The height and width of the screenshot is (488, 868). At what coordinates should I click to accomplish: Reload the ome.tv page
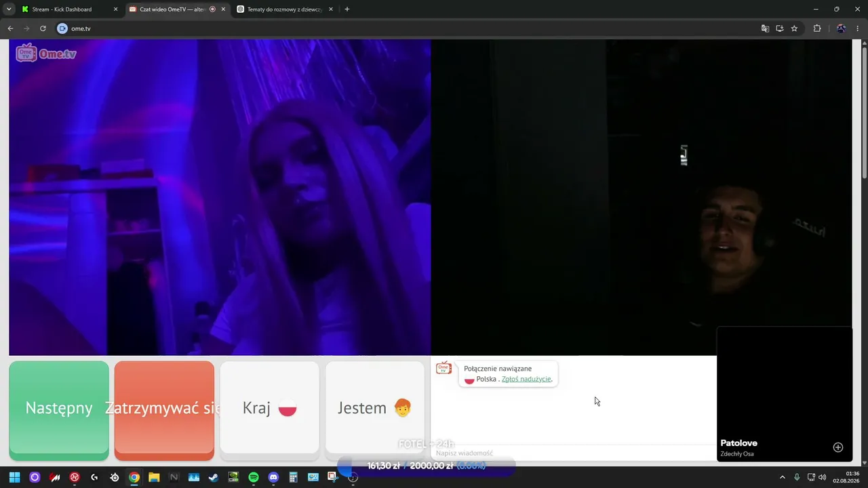tap(43, 28)
